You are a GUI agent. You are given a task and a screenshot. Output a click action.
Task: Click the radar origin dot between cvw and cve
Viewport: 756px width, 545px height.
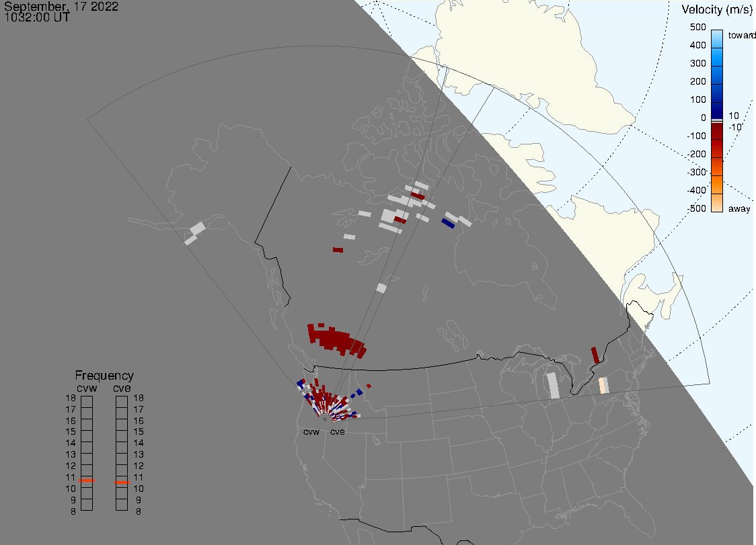click(325, 419)
